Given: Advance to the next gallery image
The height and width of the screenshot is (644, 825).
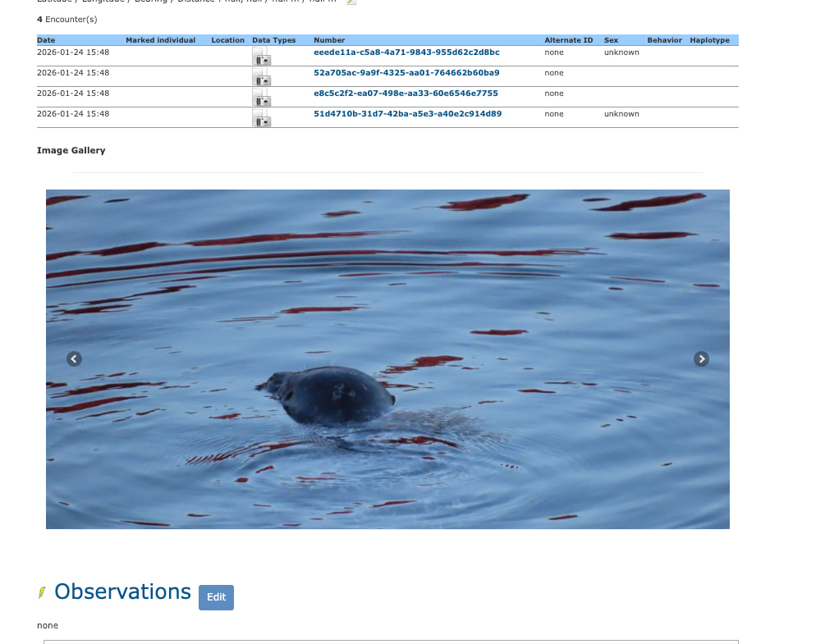Looking at the screenshot, I should tap(701, 359).
